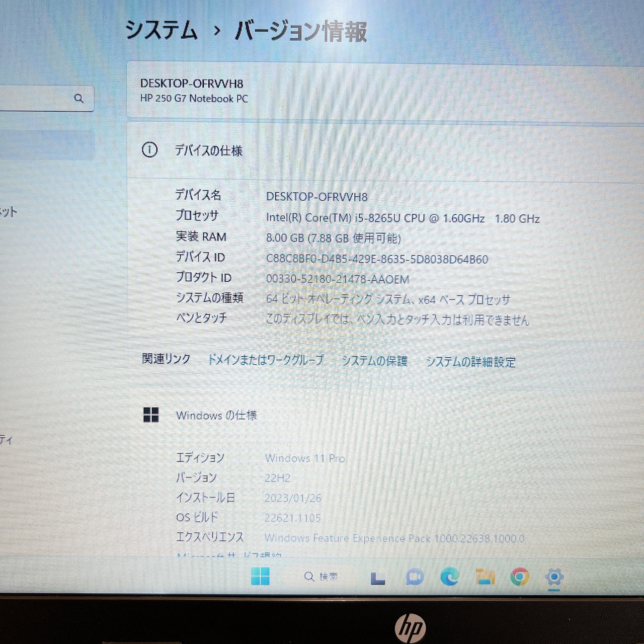Image resolution: width=644 pixels, height=644 pixels.
Task: Select the デバイス ID value text
Action: (377, 259)
